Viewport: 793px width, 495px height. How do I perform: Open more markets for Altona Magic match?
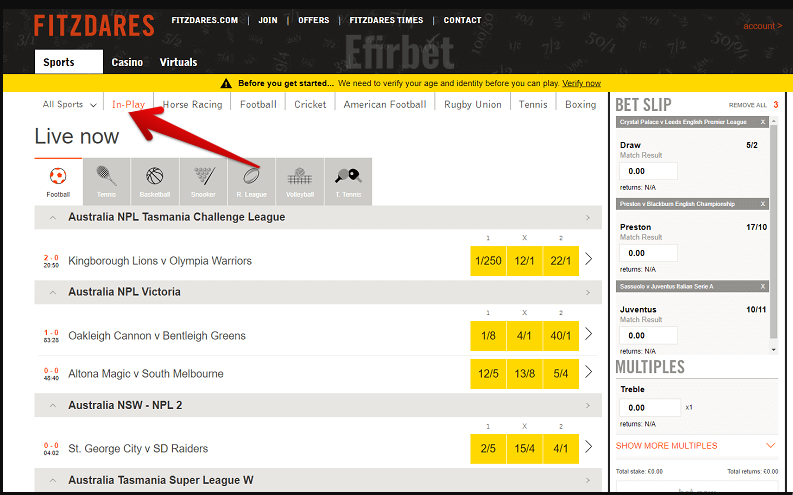coord(588,372)
